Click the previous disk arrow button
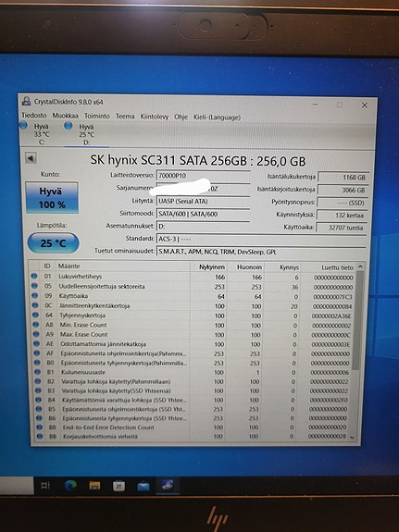 tap(31, 158)
